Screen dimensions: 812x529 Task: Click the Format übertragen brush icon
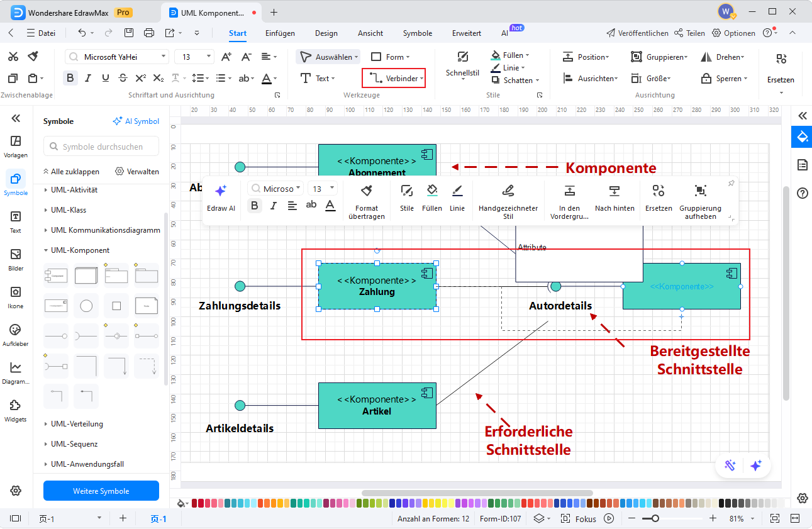pyautogui.click(x=367, y=191)
